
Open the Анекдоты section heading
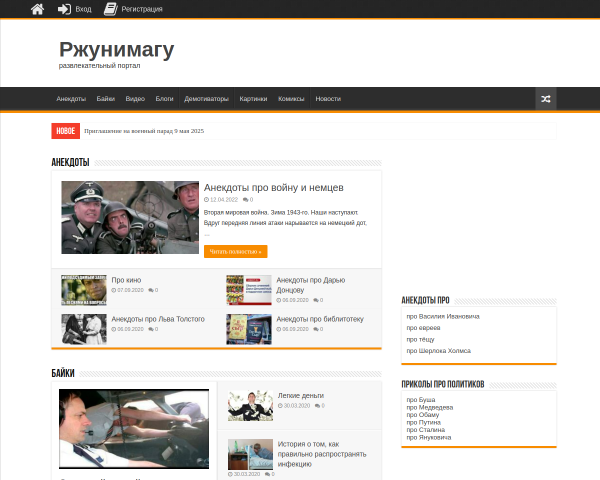[70, 162]
